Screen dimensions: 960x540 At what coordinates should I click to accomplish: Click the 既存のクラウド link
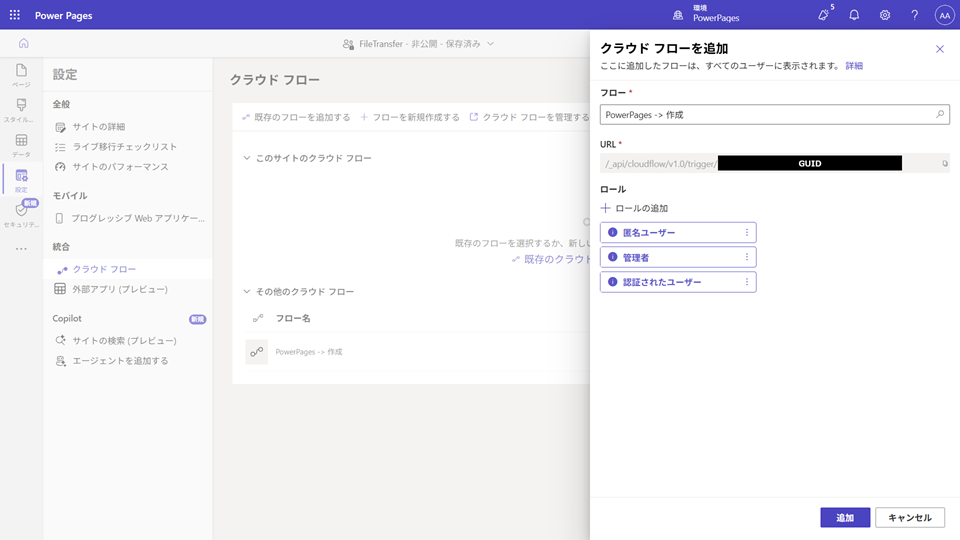pyautogui.click(x=551, y=260)
